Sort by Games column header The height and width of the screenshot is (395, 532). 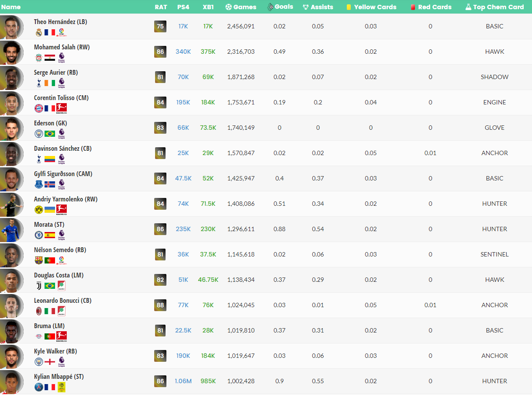[x=241, y=7]
